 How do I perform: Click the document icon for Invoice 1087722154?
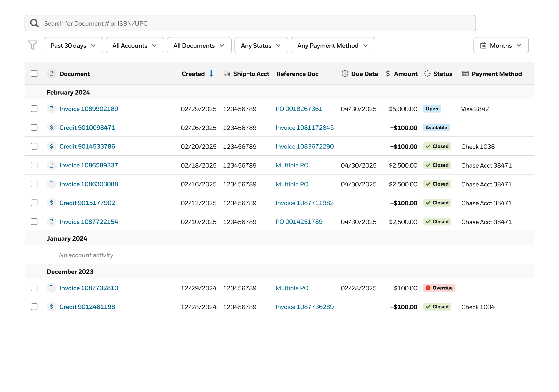(51, 222)
